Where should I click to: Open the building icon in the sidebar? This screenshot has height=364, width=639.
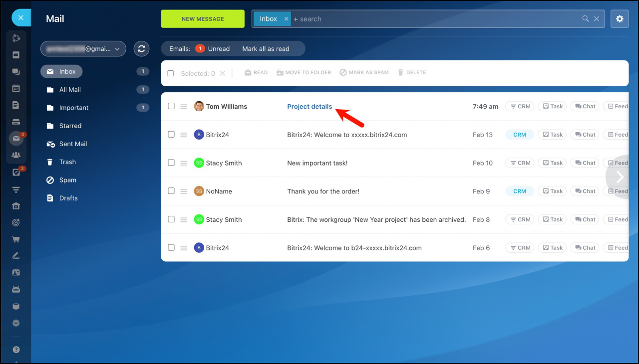coord(16,206)
